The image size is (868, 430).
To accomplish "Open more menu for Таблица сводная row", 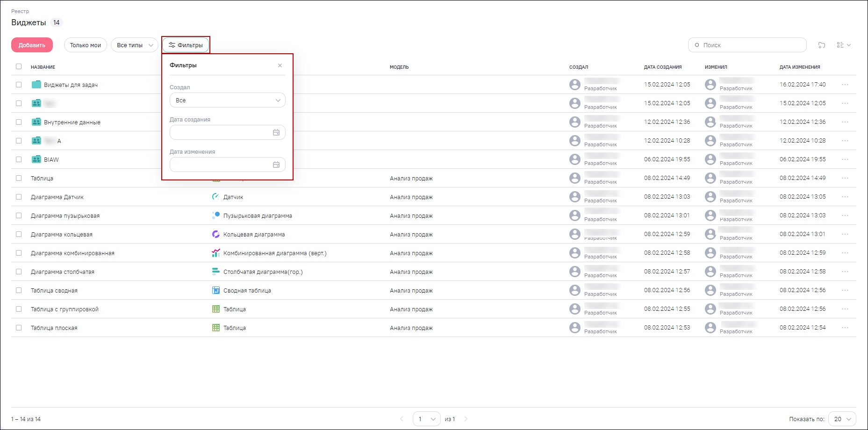I will coord(845,290).
